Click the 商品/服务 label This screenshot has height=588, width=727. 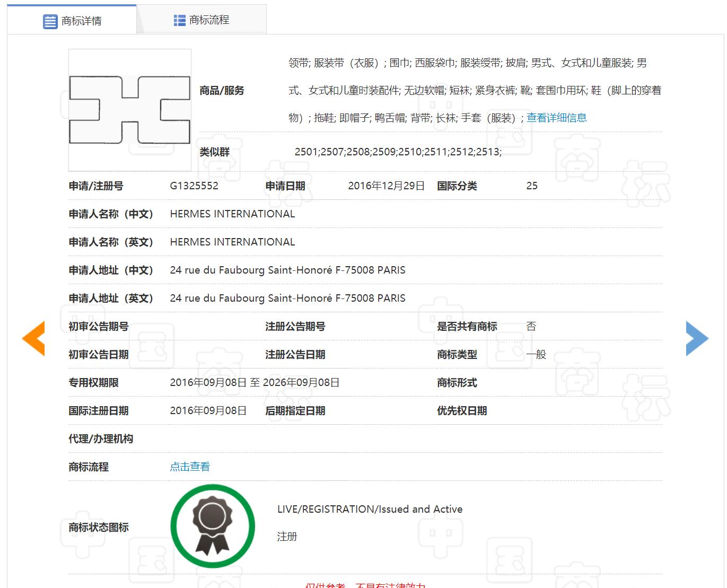point(222,90)
